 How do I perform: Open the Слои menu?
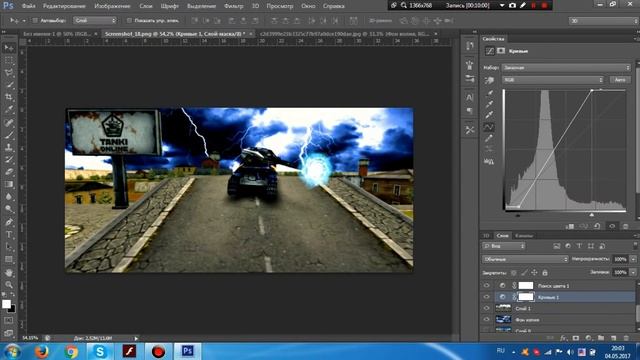click(x=146, y=6)
